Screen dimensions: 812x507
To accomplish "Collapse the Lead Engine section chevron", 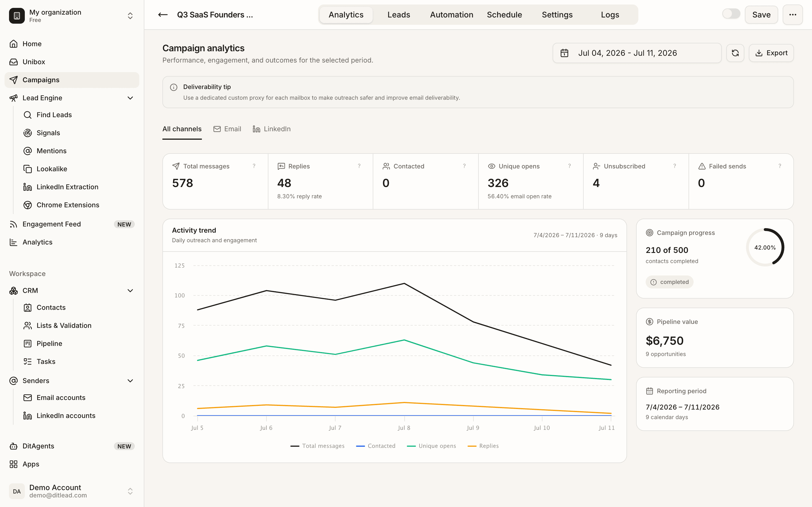I will click(130, 98).
